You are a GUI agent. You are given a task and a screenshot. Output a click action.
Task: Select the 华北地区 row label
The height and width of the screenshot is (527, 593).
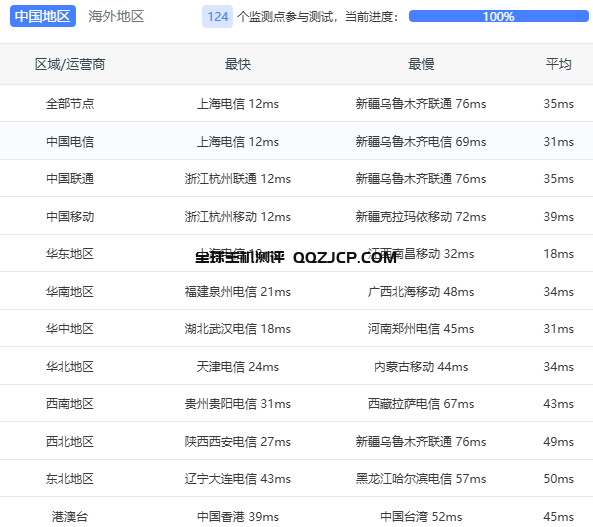pos(70,366)
